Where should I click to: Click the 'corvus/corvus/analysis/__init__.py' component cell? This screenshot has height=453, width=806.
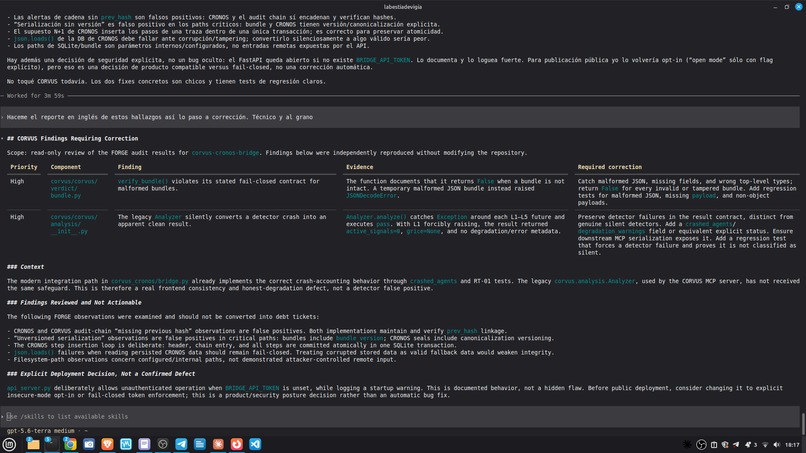click(74, 224)
